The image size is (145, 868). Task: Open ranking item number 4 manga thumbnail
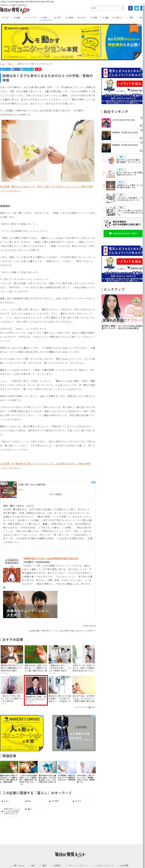(111, 198)
